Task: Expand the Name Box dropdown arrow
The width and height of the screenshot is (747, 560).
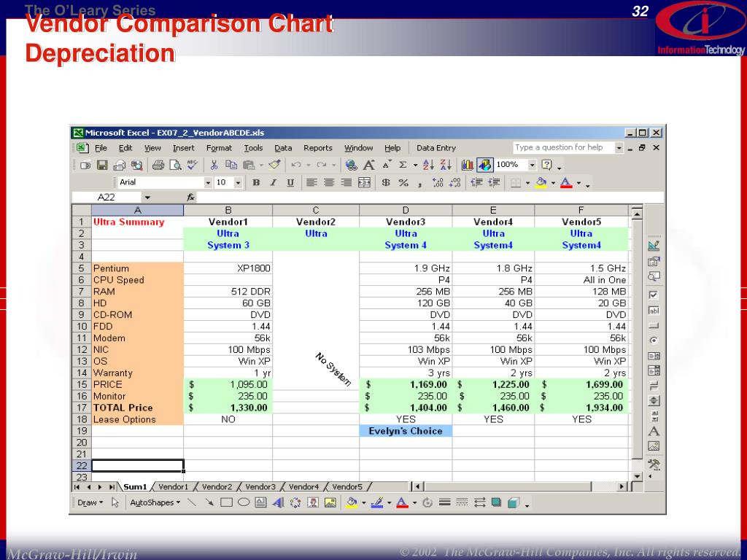Action: [x=147, y=198]
